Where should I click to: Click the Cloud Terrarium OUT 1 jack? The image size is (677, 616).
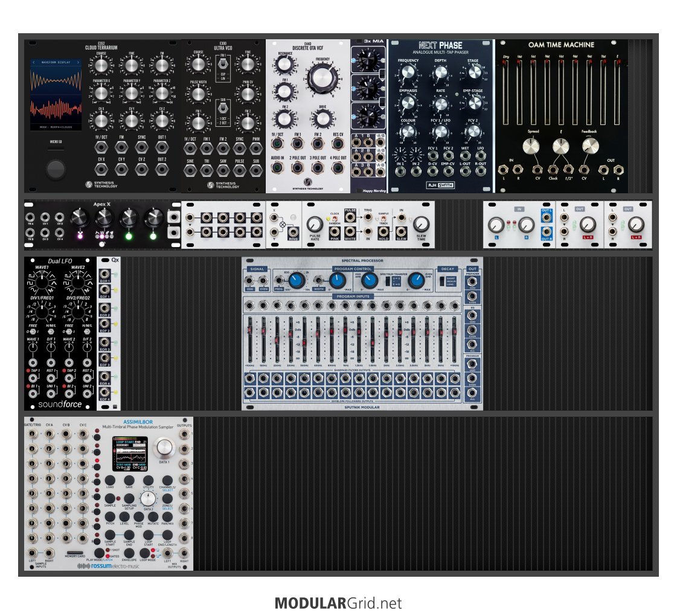tap(161, 147)
